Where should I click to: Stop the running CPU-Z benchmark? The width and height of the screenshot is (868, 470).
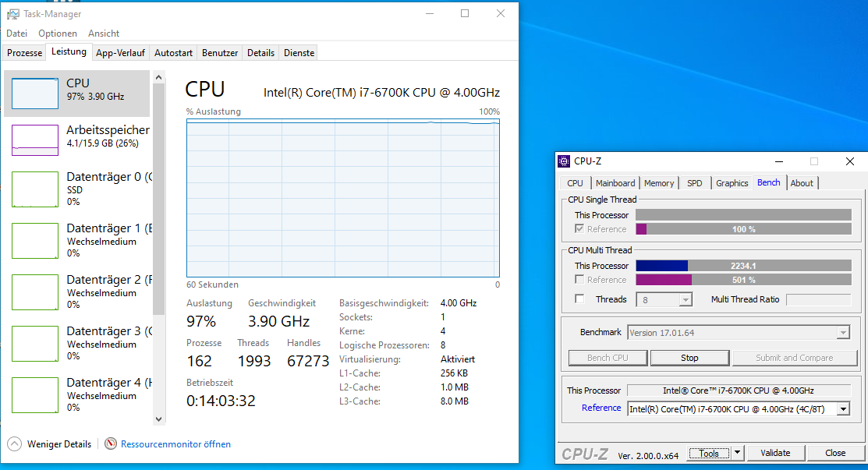click(689, 358)
